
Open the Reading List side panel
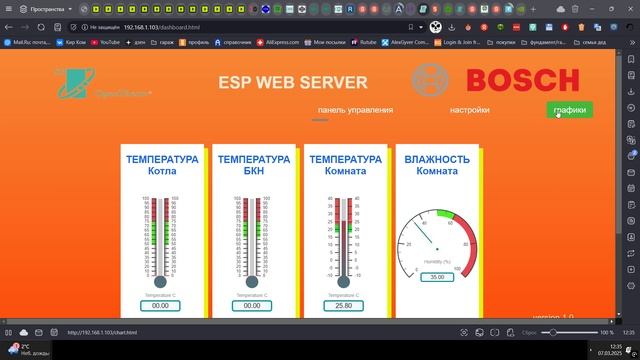[x=631, y=75]
